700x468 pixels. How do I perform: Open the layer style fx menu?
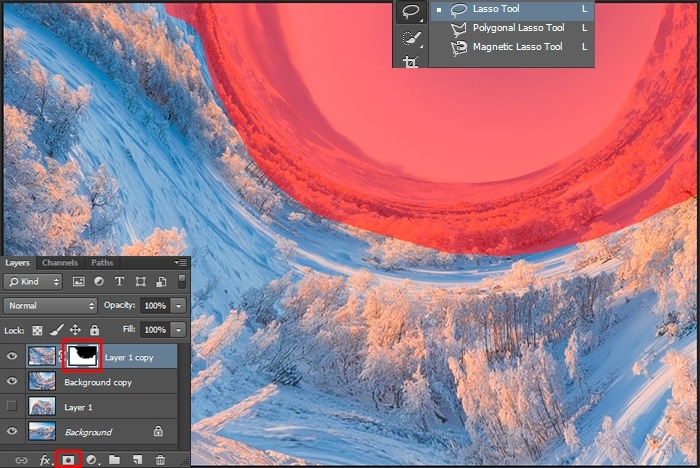[44, 459]
